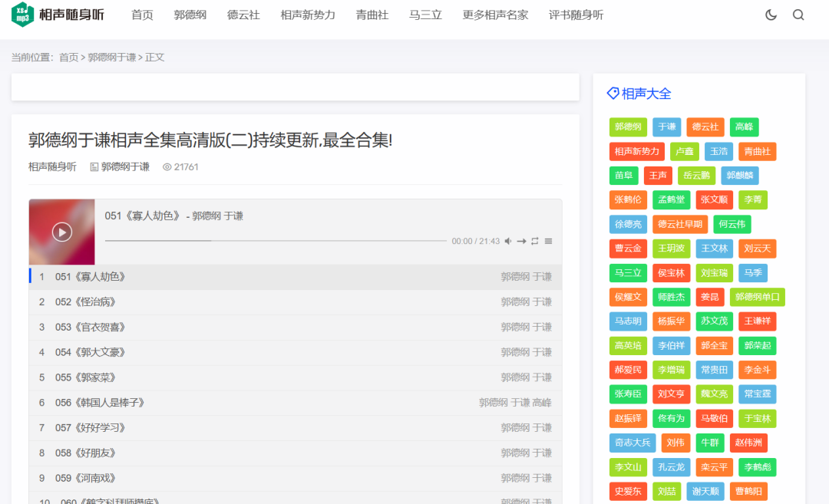Play track 055《郭家菜》
The width and height of the screenshot is (829, 504).
[x=296, y=377]
